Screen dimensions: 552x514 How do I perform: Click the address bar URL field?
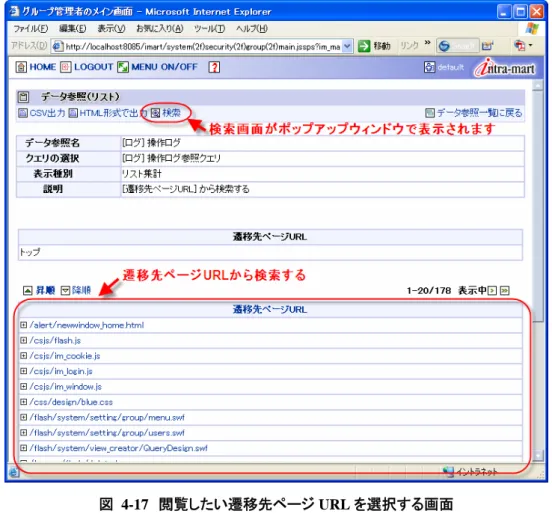tap(202, 46)
